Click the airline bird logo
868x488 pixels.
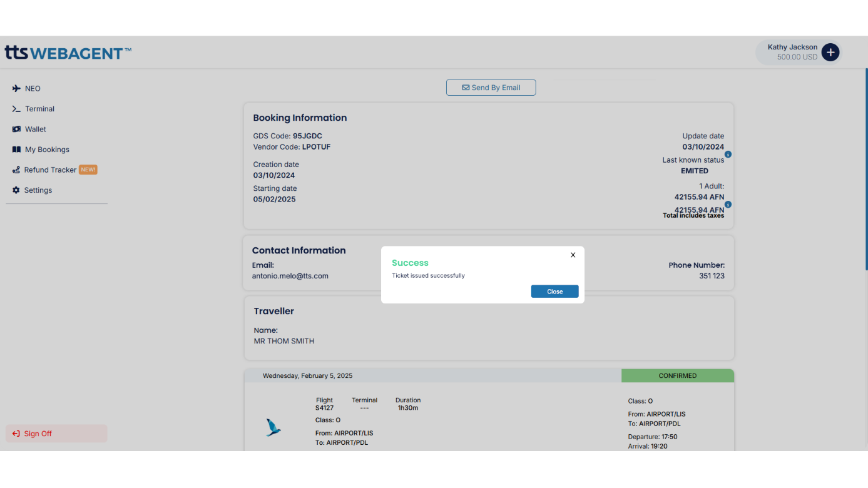pyautogui.click(x=273, y=427)
